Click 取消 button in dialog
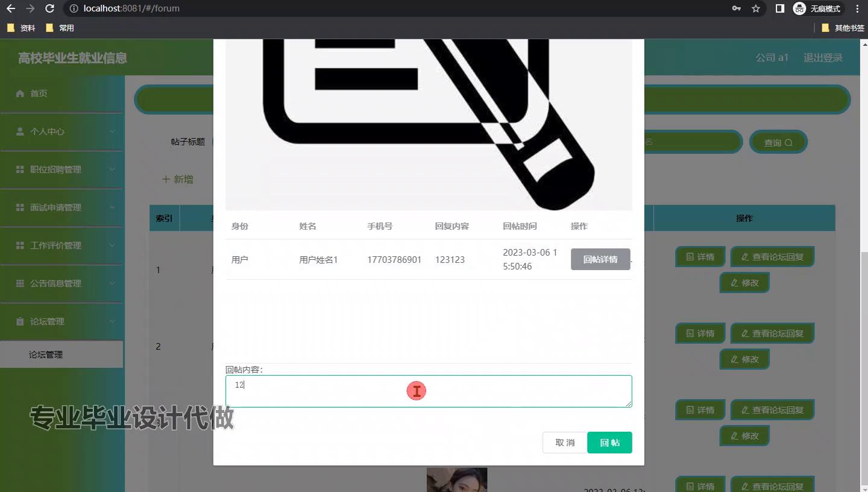This screenshot has height=492, width=868. tap(565, 443)
